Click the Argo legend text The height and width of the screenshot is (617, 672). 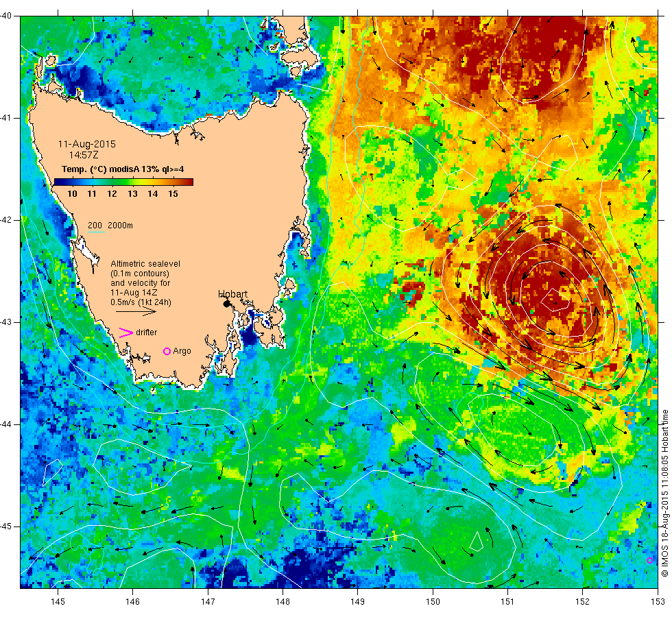point(182,351)
